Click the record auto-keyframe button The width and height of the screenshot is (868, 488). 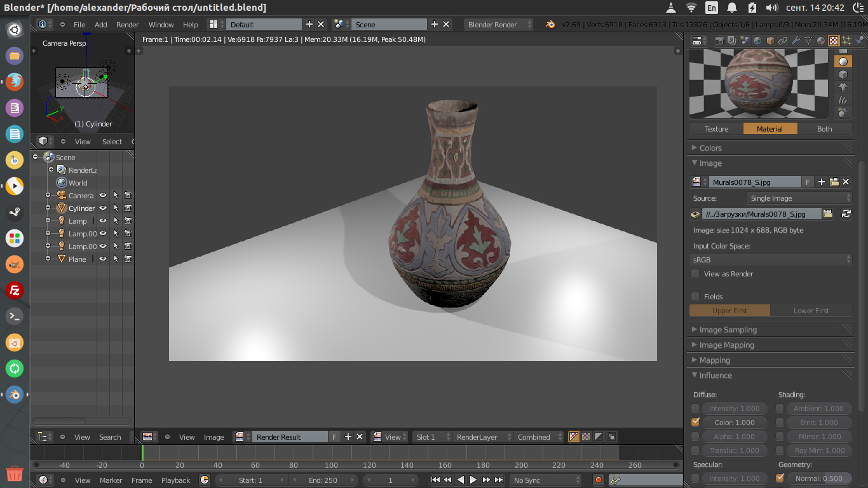(598, 480)
